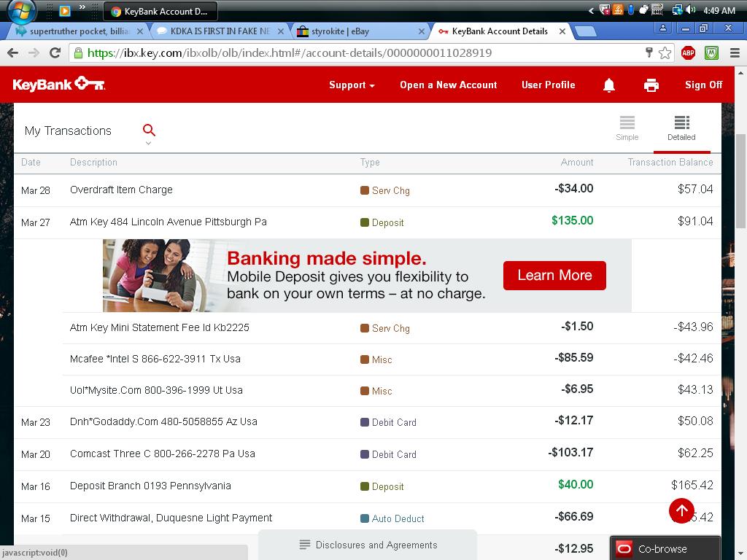The width and height of the screenshot is (747, 560).
Task: Open the transaction search magnifier
Action: (149, 130)
